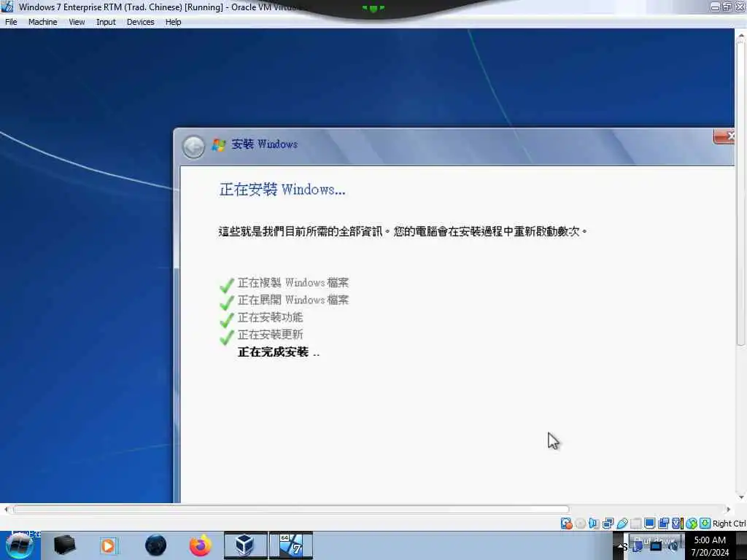Click the heading 正在安裝 Windows...
Image resolution: width=747 pixels, height=560 pixels.
click(282, 190)
